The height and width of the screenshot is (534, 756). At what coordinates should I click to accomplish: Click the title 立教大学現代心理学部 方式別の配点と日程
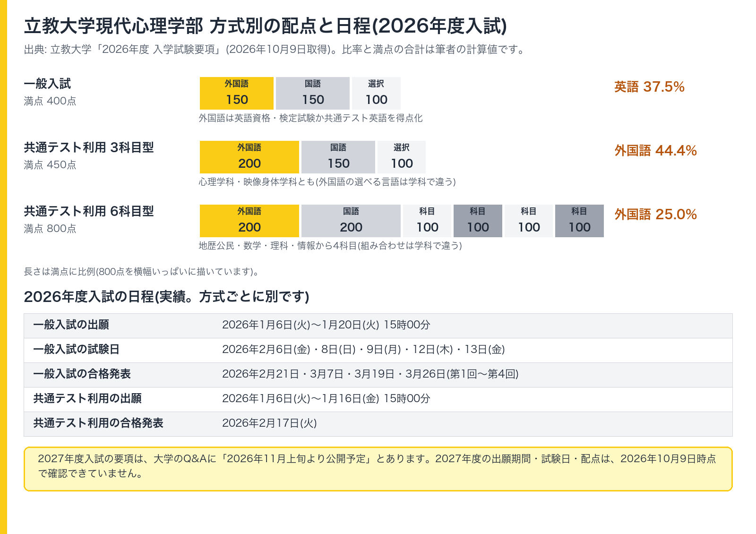[x=265, y=26]
